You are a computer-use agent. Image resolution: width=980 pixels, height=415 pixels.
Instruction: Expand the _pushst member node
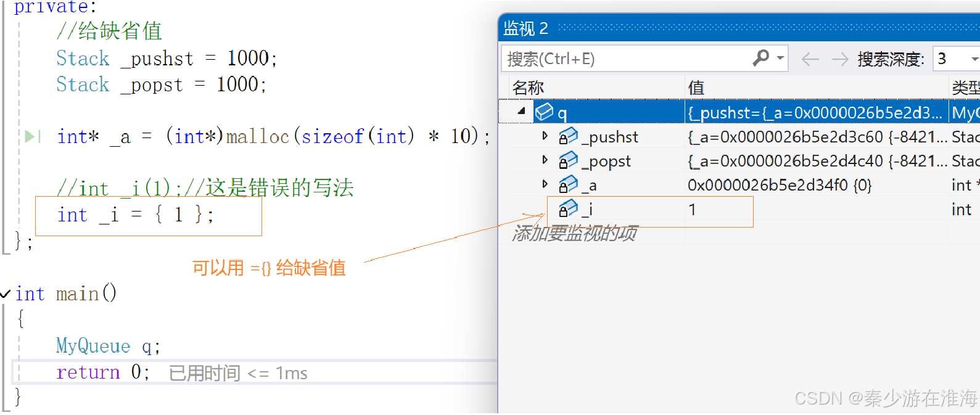[x=545, y=135]
